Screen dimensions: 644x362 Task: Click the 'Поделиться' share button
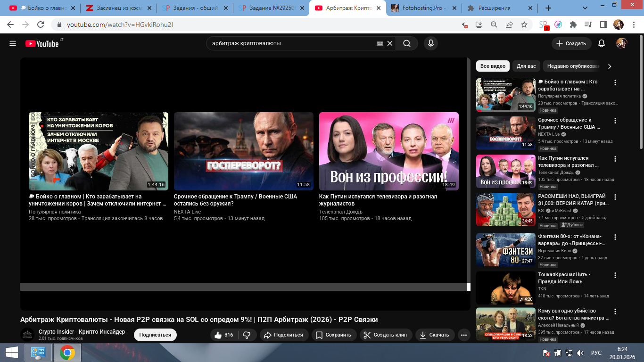(x=283, y=335)
